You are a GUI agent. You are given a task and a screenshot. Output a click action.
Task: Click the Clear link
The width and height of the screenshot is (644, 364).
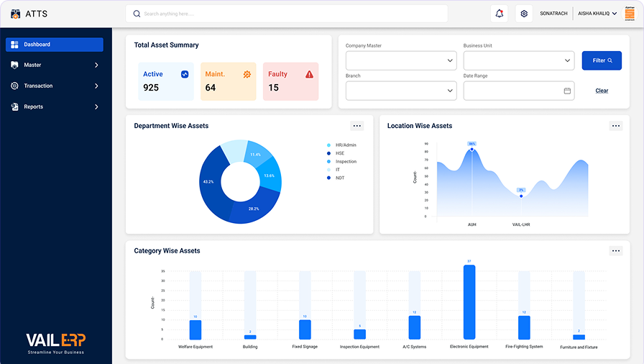pos(602,91)
